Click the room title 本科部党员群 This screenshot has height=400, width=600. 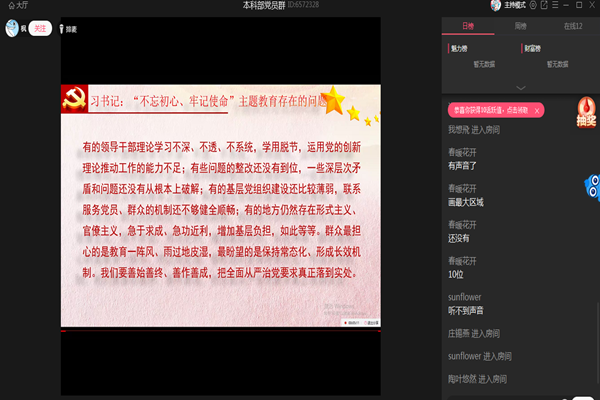pyautogui.click(x=264, y=5)
